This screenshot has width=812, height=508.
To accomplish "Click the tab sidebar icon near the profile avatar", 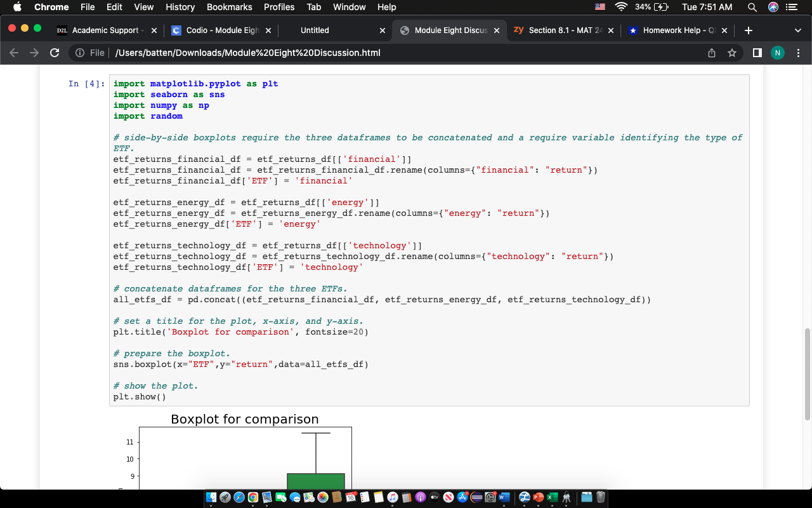I will pos(757,53).
